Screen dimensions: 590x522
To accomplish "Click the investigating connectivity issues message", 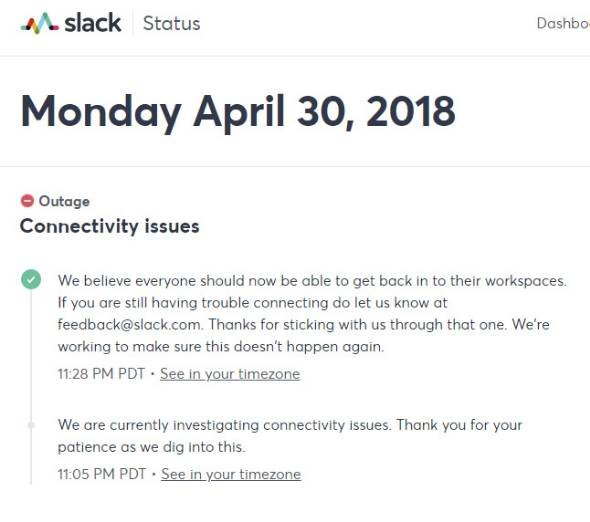I will pyautogui.click(x=290, y=436).
